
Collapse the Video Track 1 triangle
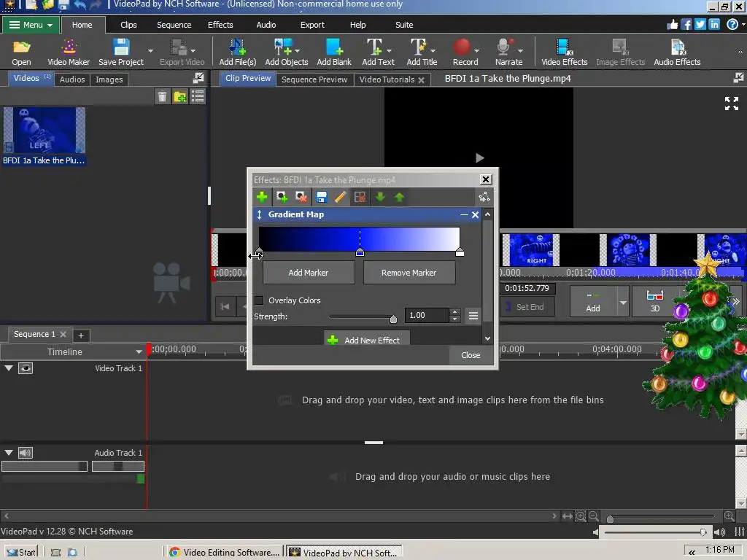pyautogui.click(x=9, y=368)
